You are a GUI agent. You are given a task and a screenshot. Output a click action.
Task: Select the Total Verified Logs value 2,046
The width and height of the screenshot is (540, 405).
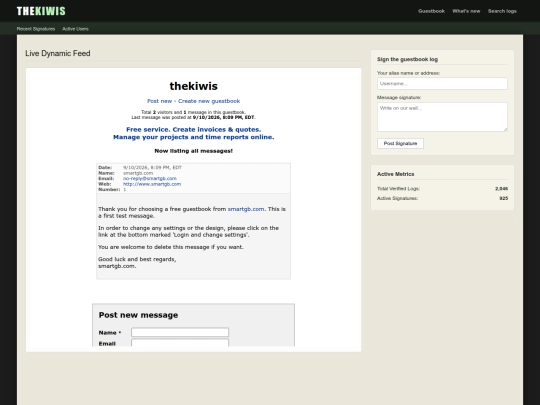[x=501, y=189]
